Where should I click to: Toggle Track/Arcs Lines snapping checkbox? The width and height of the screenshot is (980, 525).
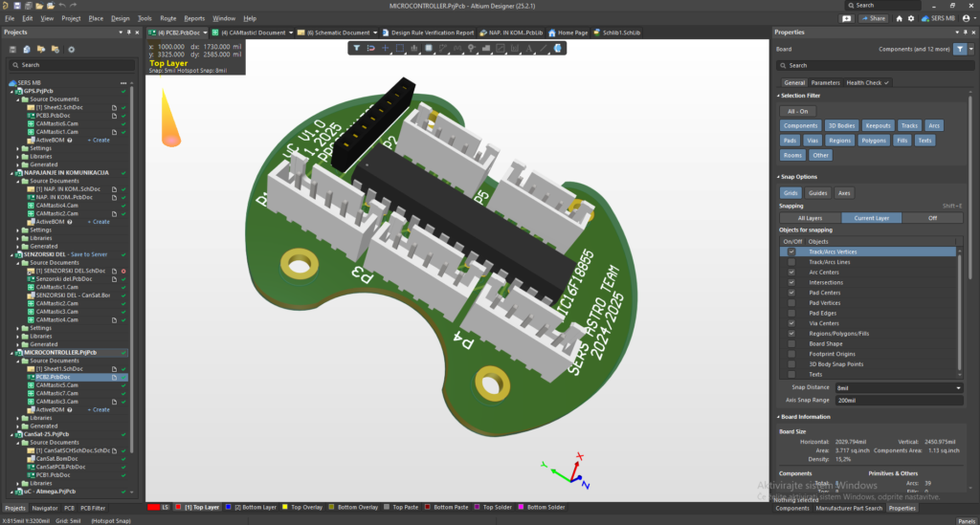(x=791, y=261)
